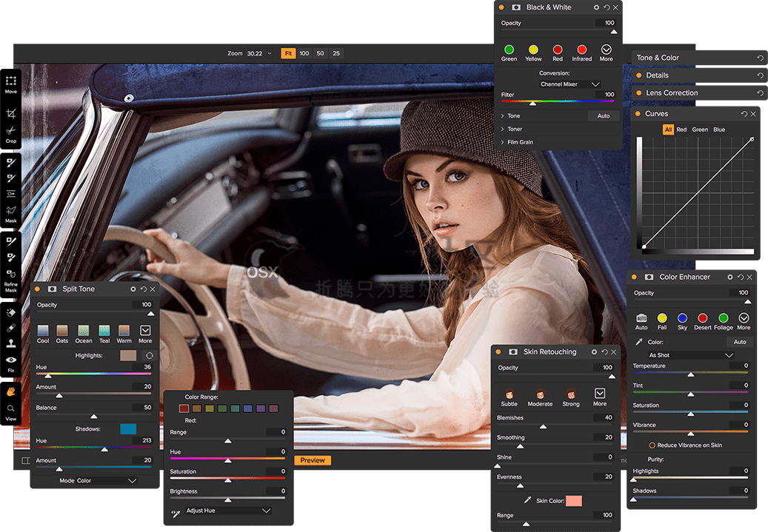
Task: Click Auto button for Color Enhancer color
Action: pyautogui.click(x=740, y=342)
